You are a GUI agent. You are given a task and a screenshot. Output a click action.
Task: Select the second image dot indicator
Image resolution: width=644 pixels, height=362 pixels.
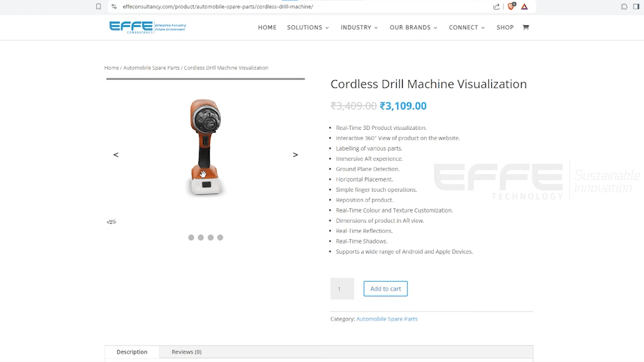point(201,237)
